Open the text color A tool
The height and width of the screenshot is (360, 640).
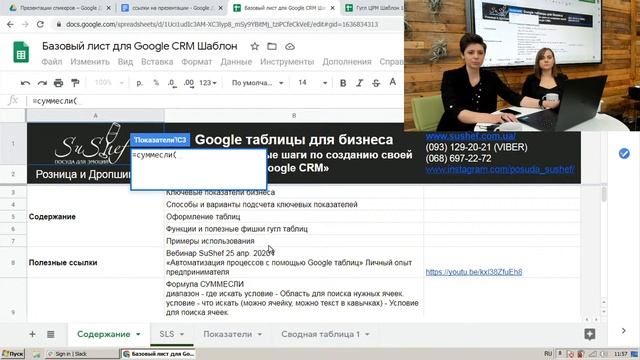click(393, 82)
